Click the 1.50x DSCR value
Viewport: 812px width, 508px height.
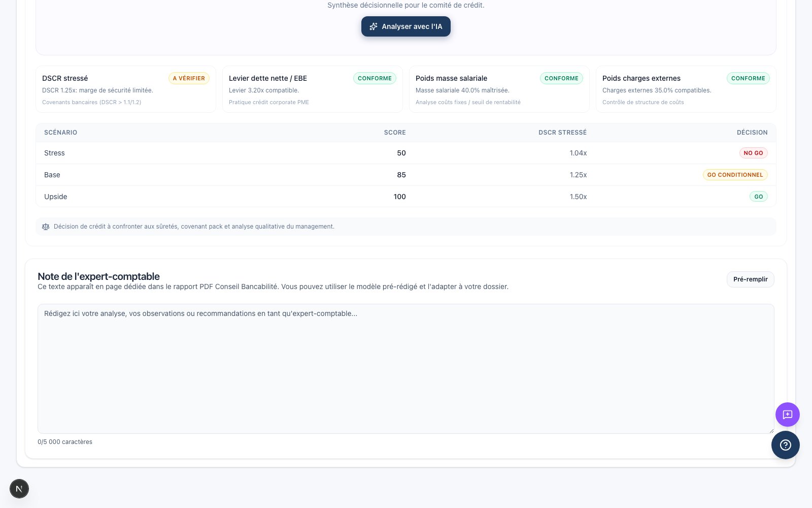tap(578, 197)
